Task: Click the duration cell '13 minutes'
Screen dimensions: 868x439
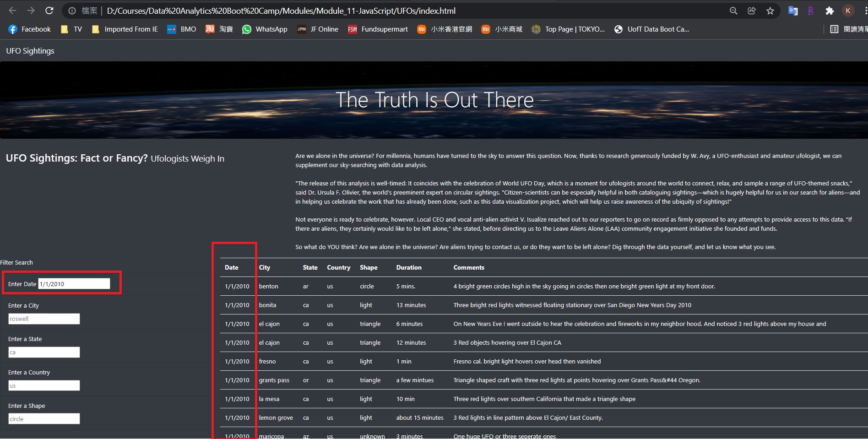Action: pyautogui.click(x=411, y=305)
